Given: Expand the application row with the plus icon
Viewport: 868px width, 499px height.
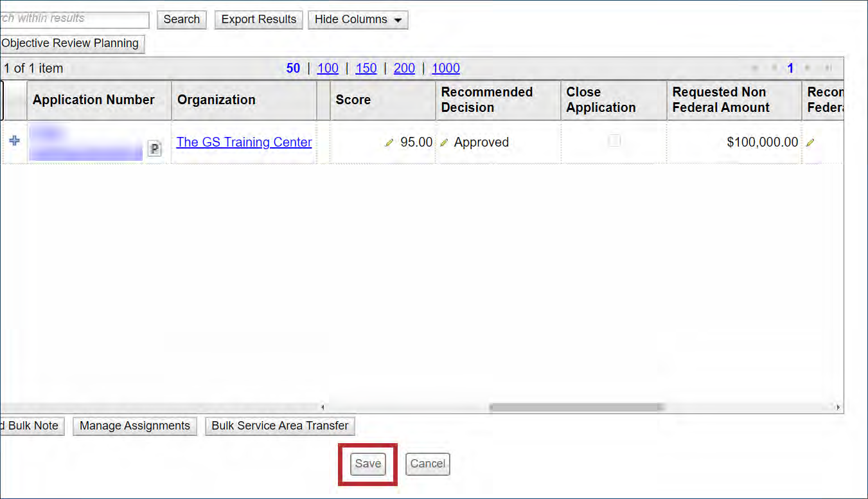Looking at the screenshot, I should click(x=14, y=141).
